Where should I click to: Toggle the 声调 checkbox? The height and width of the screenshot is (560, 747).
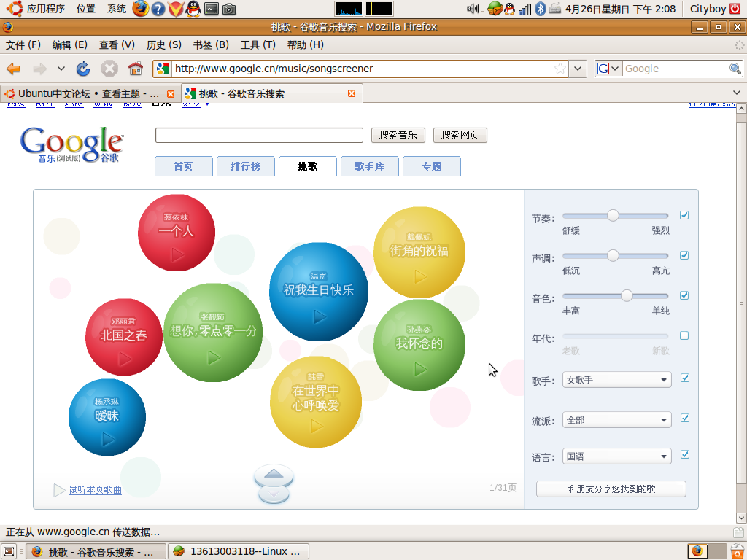(684, 255)
